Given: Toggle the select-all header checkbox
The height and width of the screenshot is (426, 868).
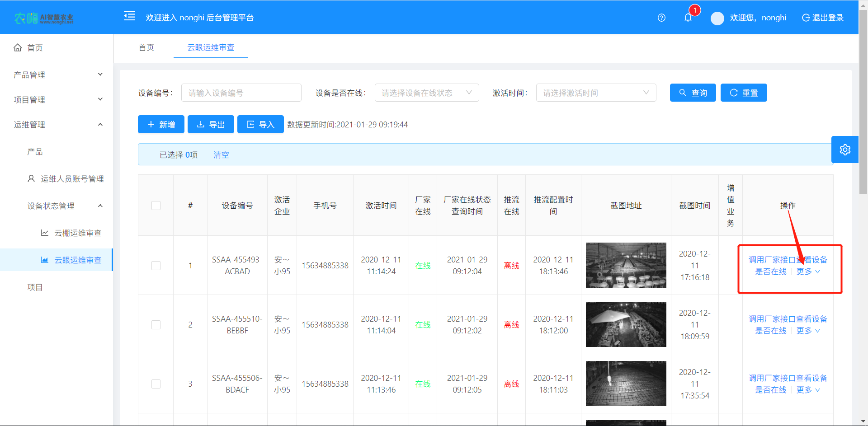Looking at the screenshot, I should pos(156,206).
